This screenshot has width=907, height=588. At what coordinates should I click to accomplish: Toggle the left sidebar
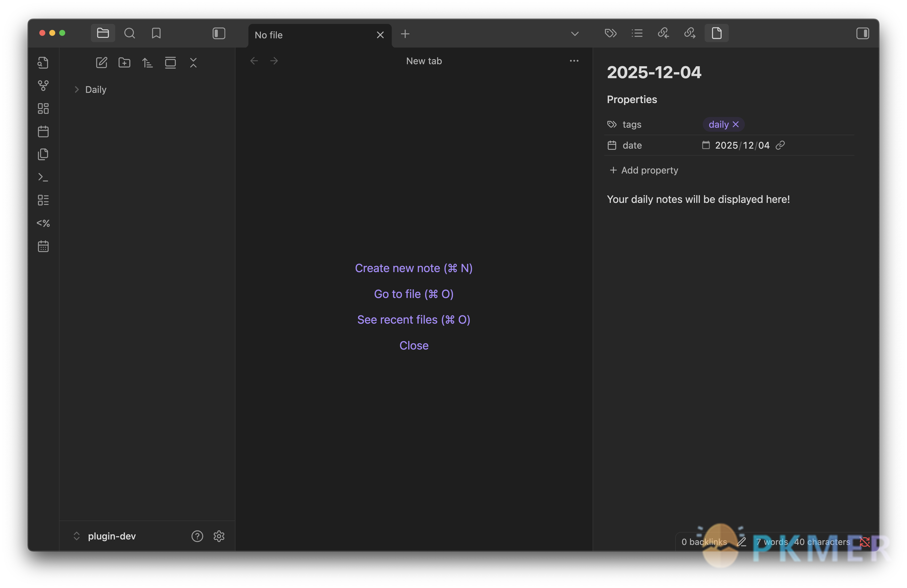[219, 34]
